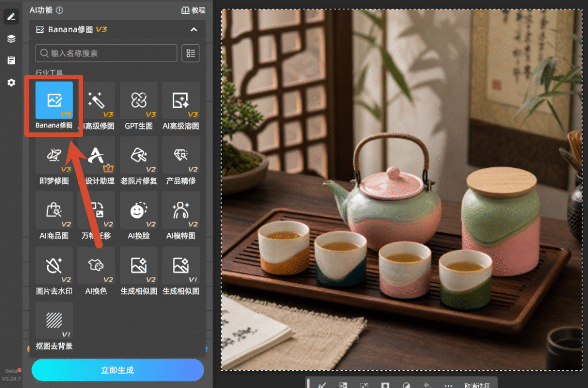This screenshot has height=388, width=588.
Task: Select the AI换色 tool
Action: click(x=96, y=271)
